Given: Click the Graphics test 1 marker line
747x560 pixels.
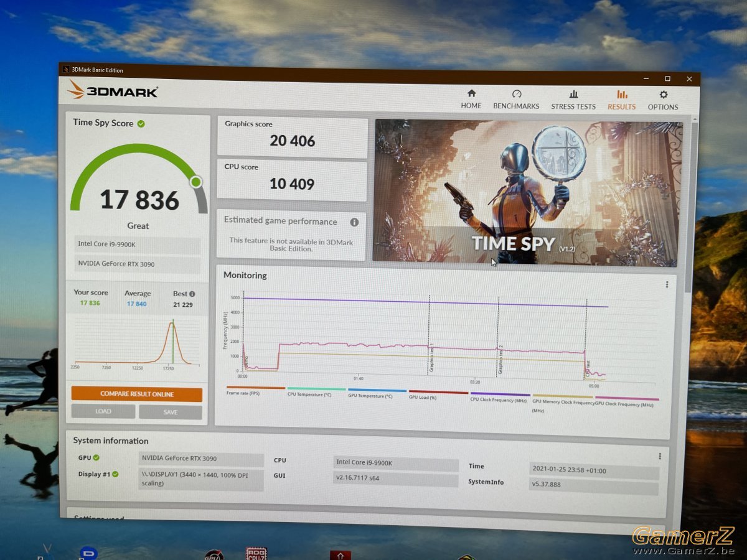Looking at the screenshot, I should coord(429,334).
